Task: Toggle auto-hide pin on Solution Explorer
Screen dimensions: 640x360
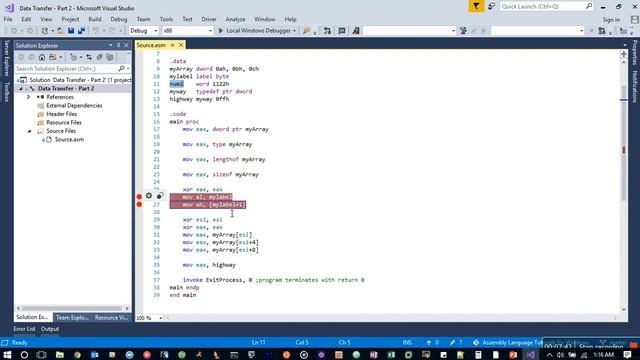Action: 118,45
